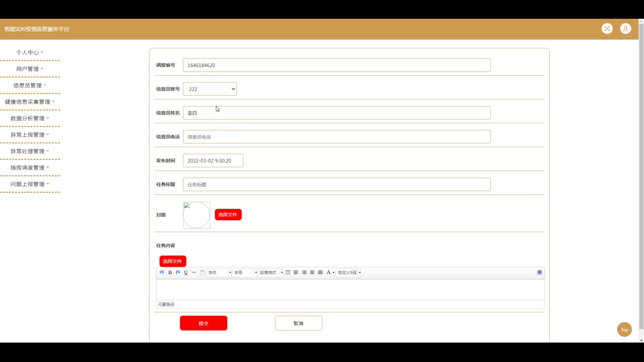
Task: Open the 字体 font dropdown
Action: [x=219, y=273]
